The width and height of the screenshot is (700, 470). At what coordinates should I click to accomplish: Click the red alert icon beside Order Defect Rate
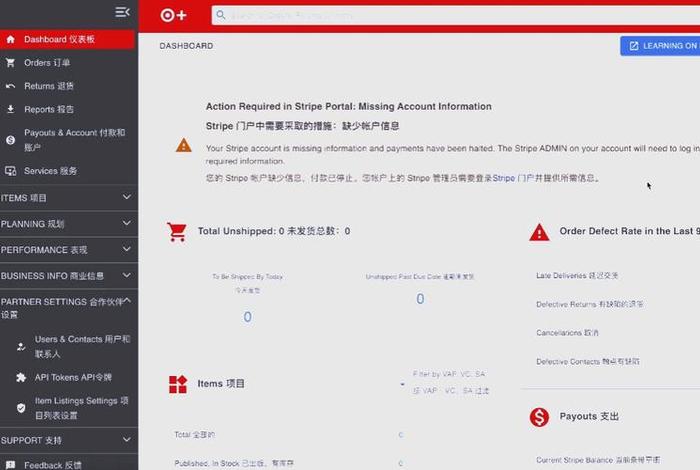tap(539, 232)
